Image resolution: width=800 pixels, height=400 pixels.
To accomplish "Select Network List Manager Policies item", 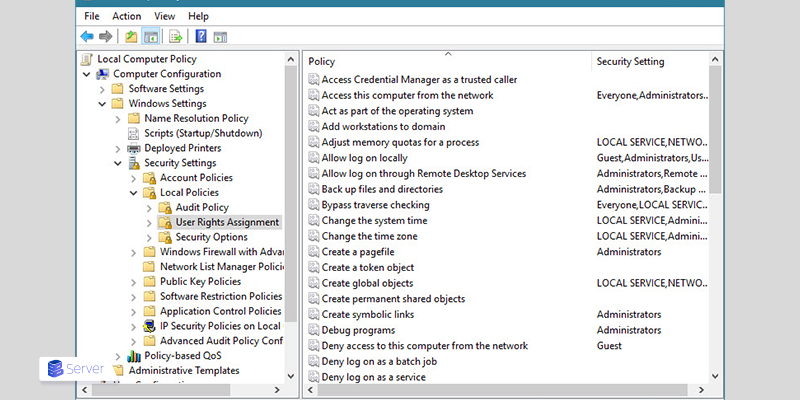I will coord(221,267).
